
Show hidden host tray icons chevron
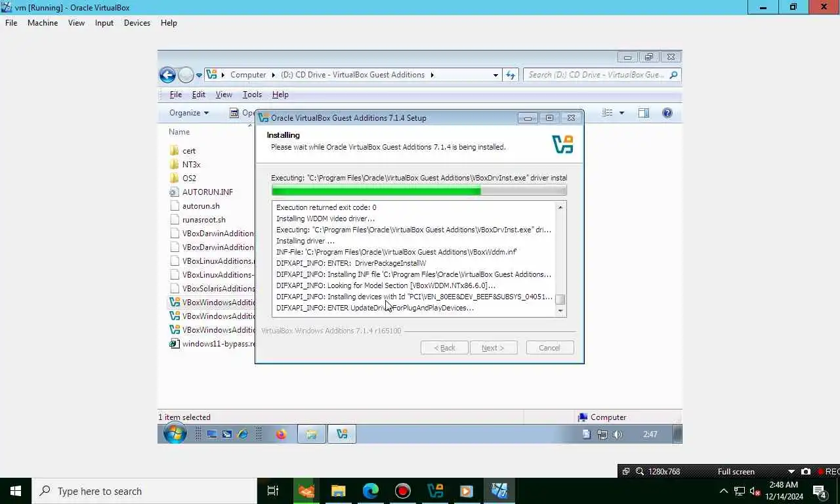724,491
